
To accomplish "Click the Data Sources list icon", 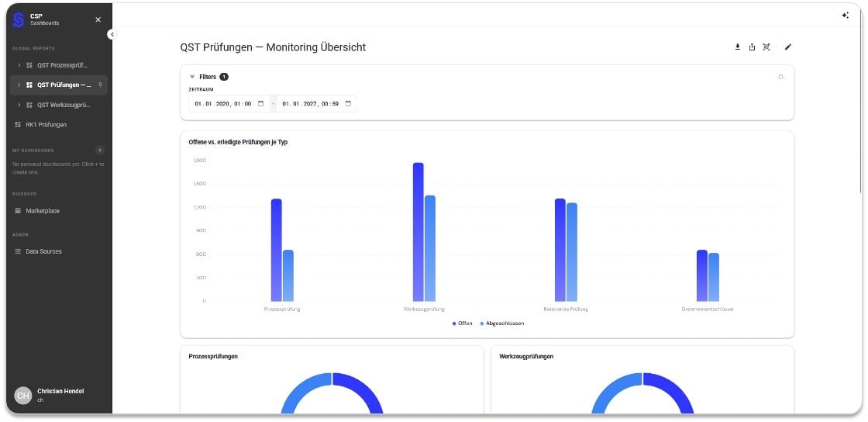I will click(x=18, y=251).
